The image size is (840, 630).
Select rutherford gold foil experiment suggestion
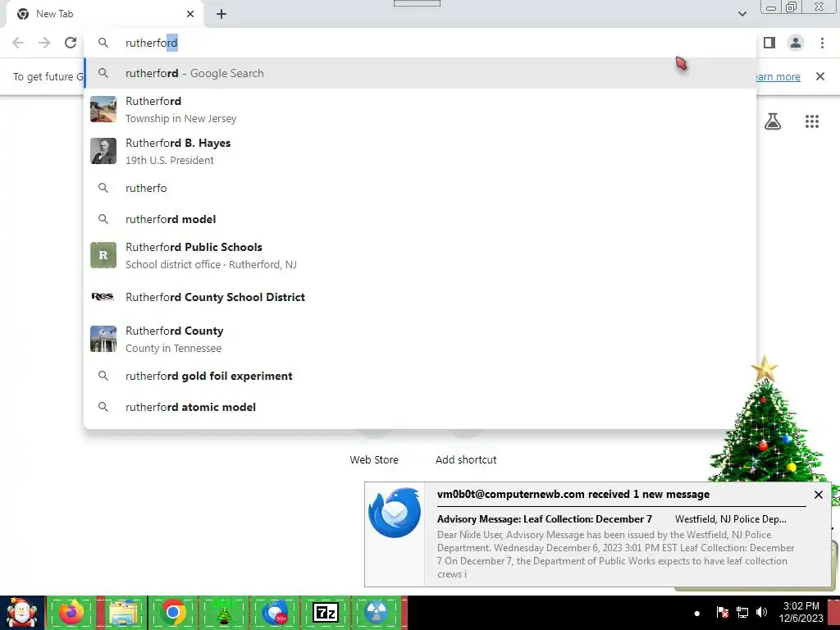click(421, 376)
